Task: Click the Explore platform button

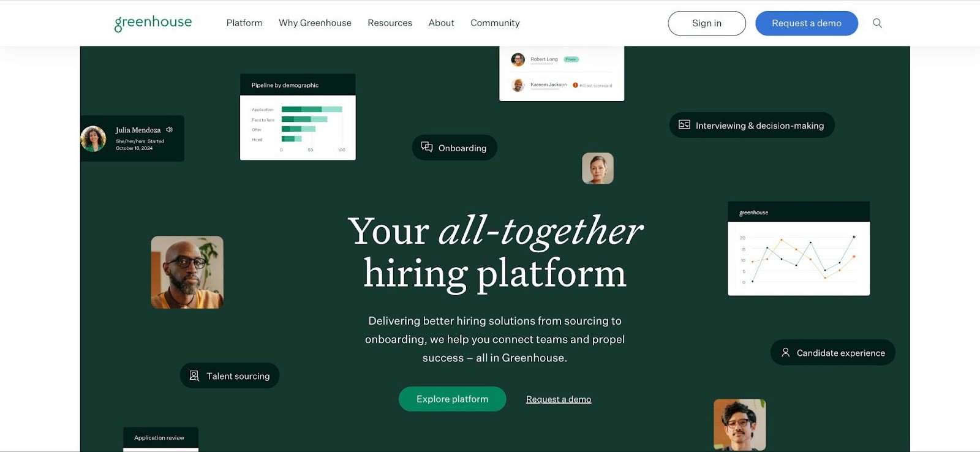Action: click(453, 399)
